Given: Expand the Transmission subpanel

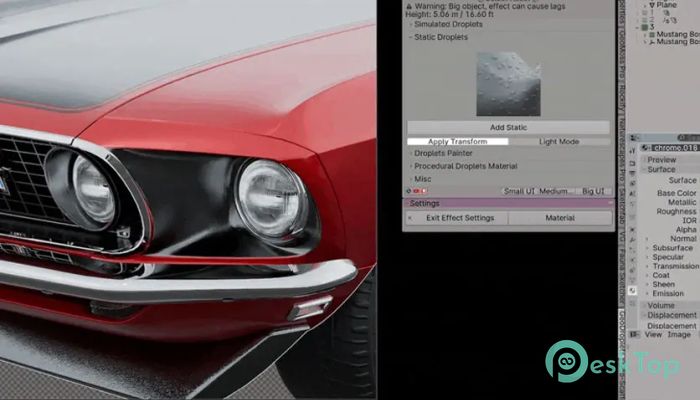Looking at the screenshot, I should tap(675, 266).
